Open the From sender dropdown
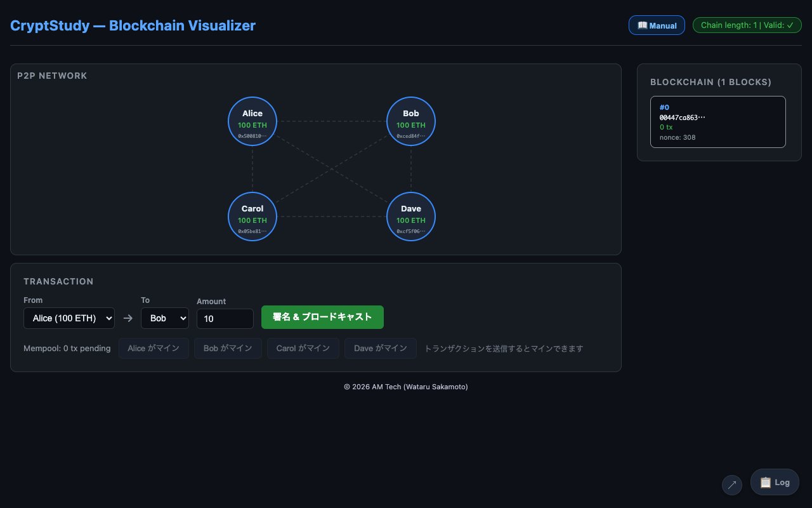This screenshot has width=812, height=508. [x=69, y=318]
